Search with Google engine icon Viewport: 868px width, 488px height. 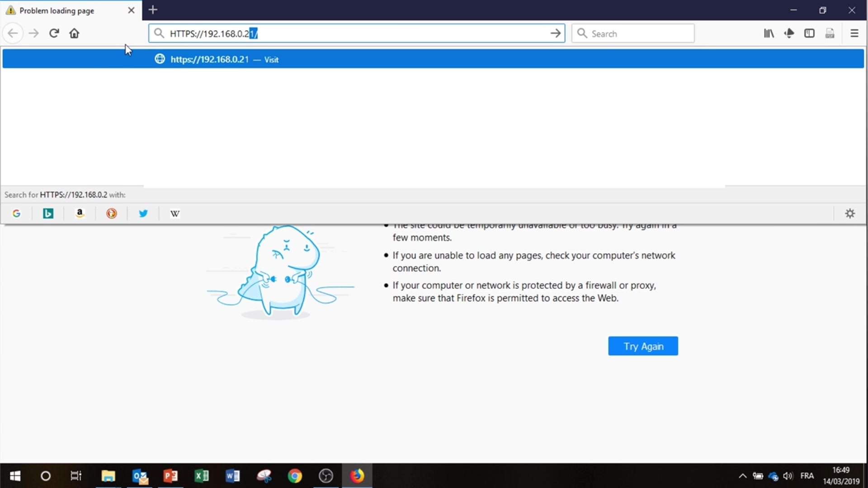16,213
